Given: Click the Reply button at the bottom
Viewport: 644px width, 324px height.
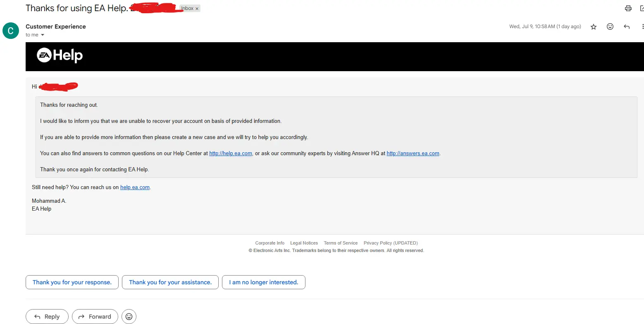Looking at the screenshot, I should click(47, 317).
